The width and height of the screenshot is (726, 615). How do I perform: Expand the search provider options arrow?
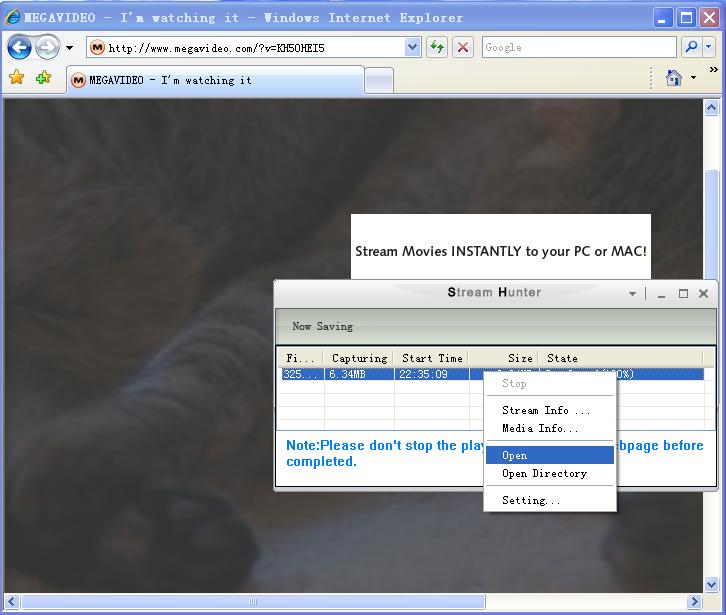[709, 47]
